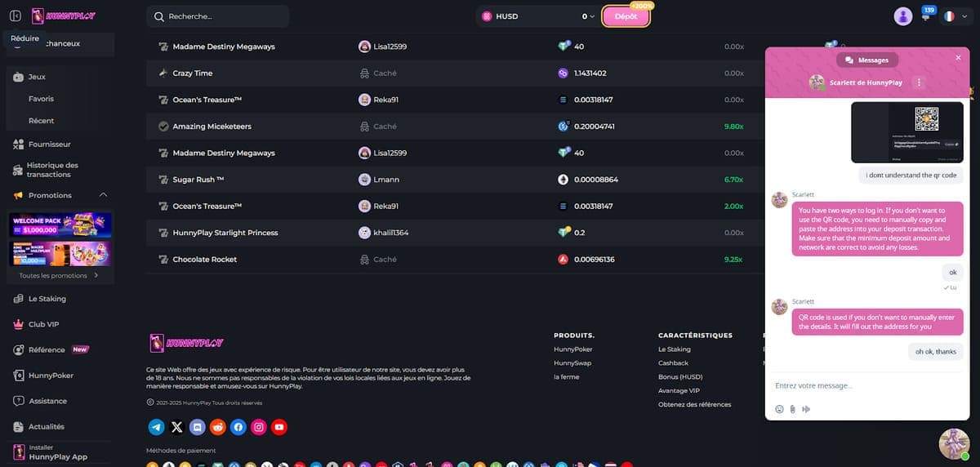Open the Instagram social icon
Screen dimensions: 980x467
(x=259, y=426)
